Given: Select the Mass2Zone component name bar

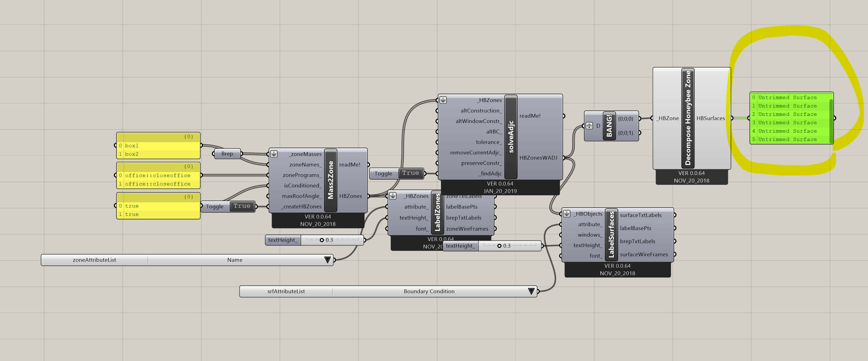Looking at the screenshot, I should (x=331, y=180).
